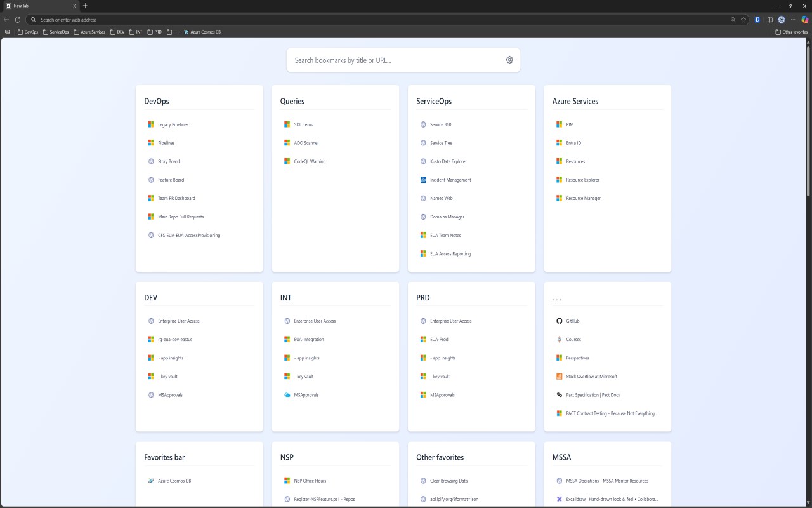Expand the ellipsis folder in favorites bar
Viewport: 812px width, 508px height.
pos(173,32)
